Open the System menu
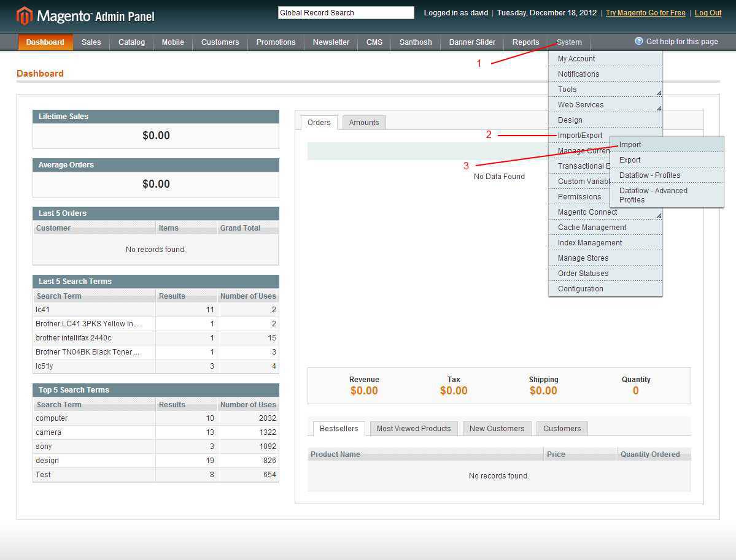736x560 pixels. click(x=568, y=42)
